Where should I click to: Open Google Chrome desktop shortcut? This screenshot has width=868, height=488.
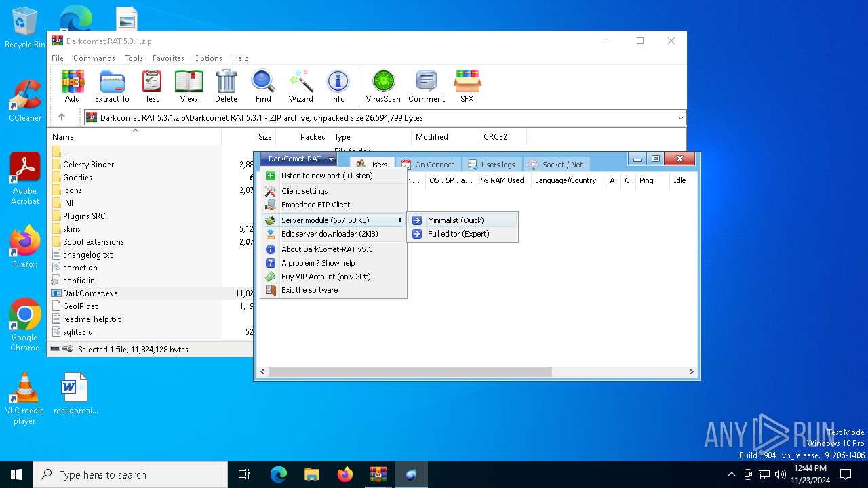pyautogui.click(x=24, y=325)
